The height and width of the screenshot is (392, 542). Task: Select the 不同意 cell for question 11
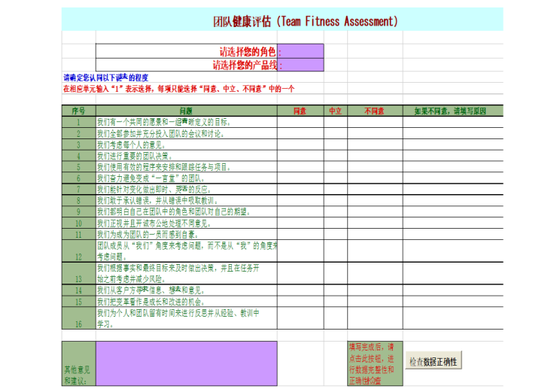pyautogui.click(x=375, y=234)
